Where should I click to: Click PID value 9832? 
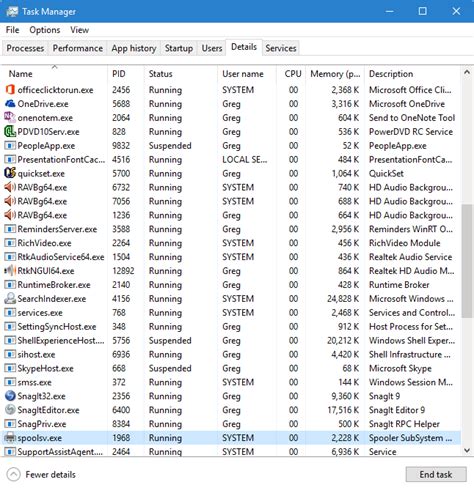click(121, 146)
